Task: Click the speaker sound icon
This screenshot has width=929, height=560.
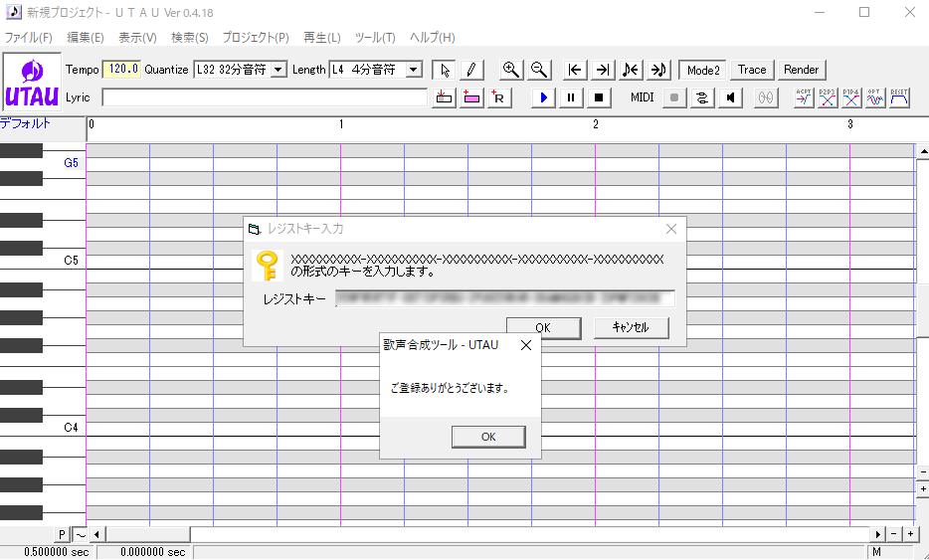Action: click(x=730, y=97)
